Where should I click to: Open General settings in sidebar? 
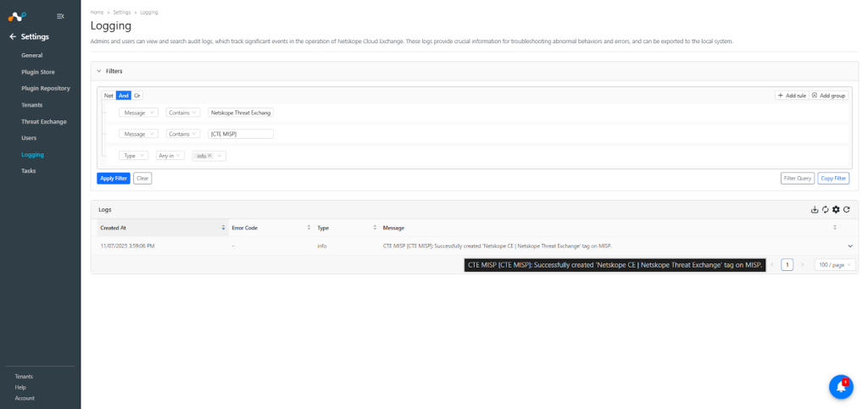32,55
